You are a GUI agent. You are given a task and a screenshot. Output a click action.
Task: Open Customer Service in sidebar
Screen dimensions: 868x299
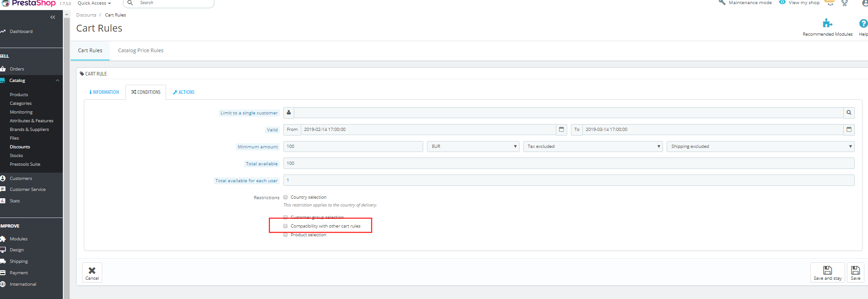coord(28,190)
